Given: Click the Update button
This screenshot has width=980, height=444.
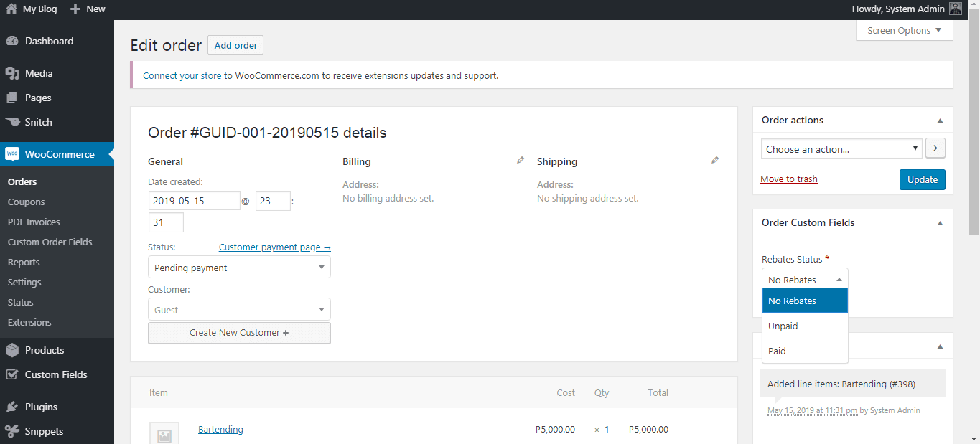Looking at the screenshot, I should pos(922,179).
